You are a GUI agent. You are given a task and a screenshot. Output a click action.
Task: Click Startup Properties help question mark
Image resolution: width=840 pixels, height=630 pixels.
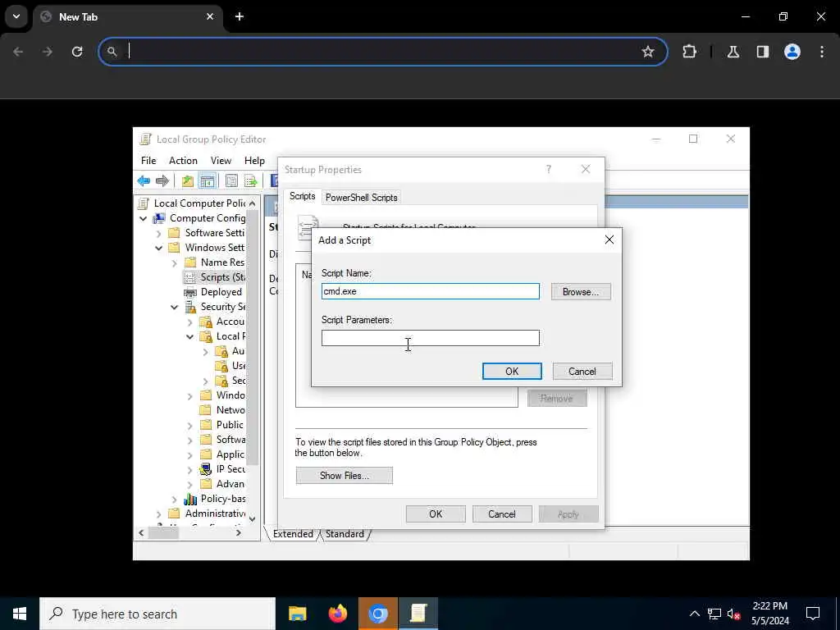[549, 169]
